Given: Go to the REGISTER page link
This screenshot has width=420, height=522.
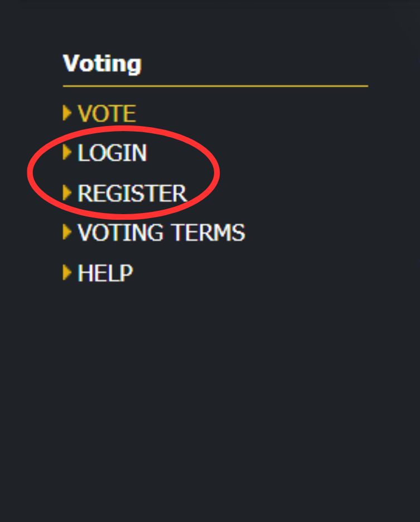Looking at the screenshot, I should click(132, 193).
